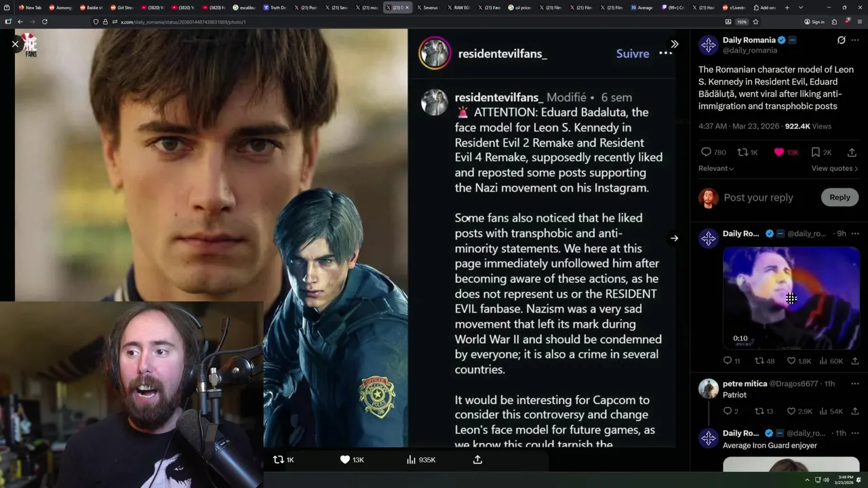Show hidden system tray icons chevron
This screenshot has width=868, height=488.
(x=807, y=480)
